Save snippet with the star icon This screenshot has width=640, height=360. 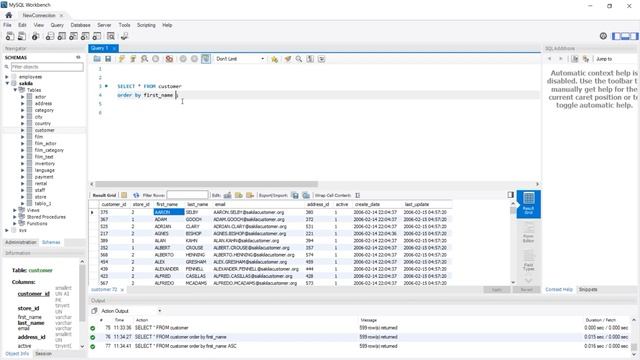(x=275, y=59)
